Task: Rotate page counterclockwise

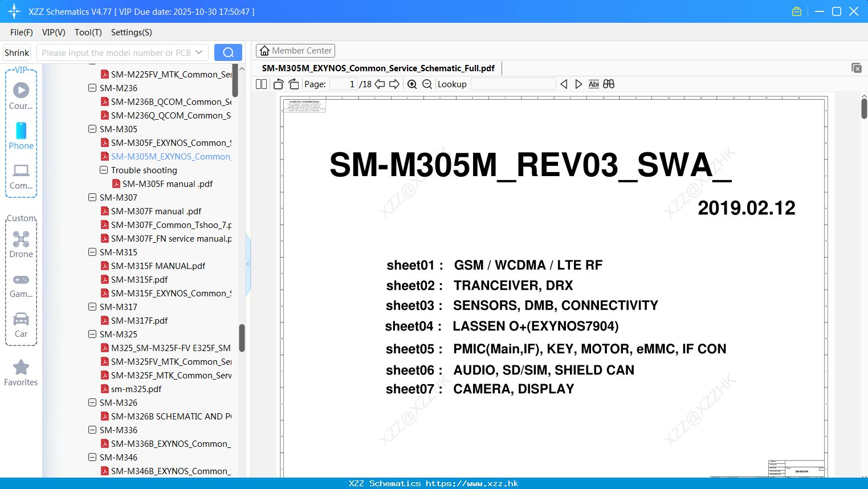Action: 278,84
